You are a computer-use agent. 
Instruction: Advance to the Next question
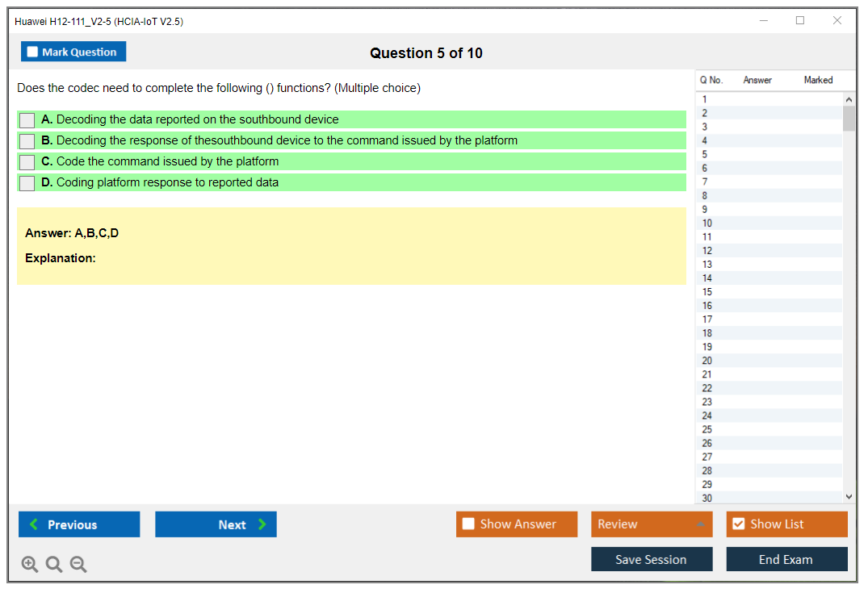[216, 524]
